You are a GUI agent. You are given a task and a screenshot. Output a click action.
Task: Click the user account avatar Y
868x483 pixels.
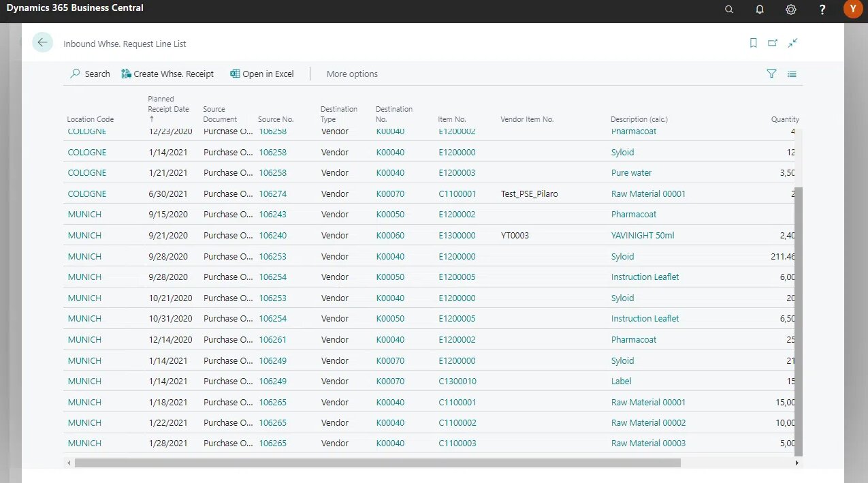(x=853, y=10)
